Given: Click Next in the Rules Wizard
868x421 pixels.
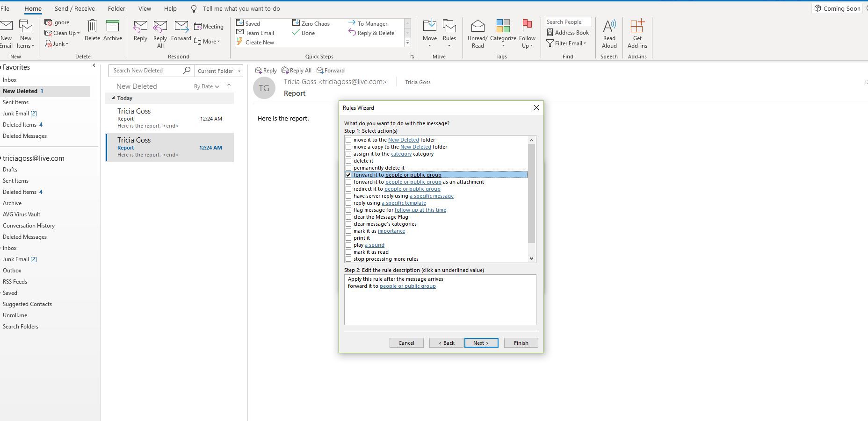Looking at the screenshot, I should pyautogui.click(x=481, y=343).
